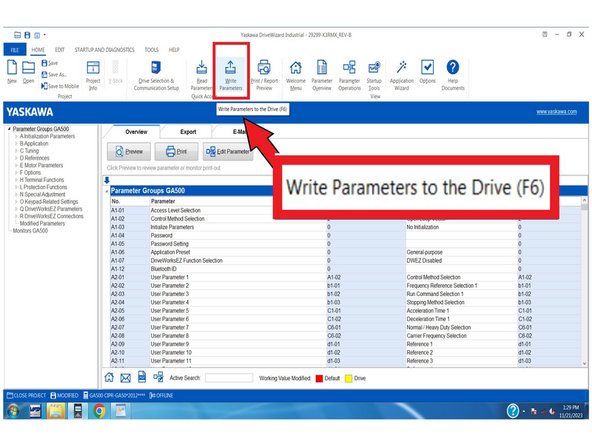Open Project Info
The width and height of the screenshot is (592, 444).
pyautogui.click(x=93, y=76)
